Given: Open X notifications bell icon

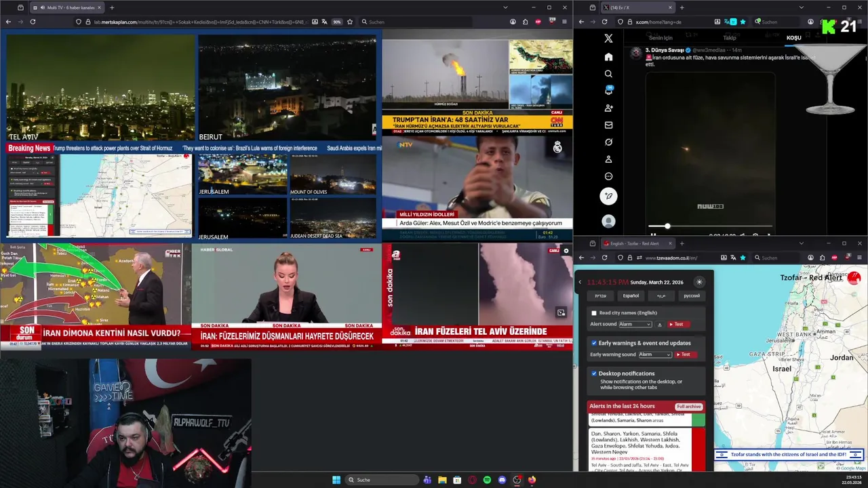Looking at the screenshot, I should click(x=608, y=91).
